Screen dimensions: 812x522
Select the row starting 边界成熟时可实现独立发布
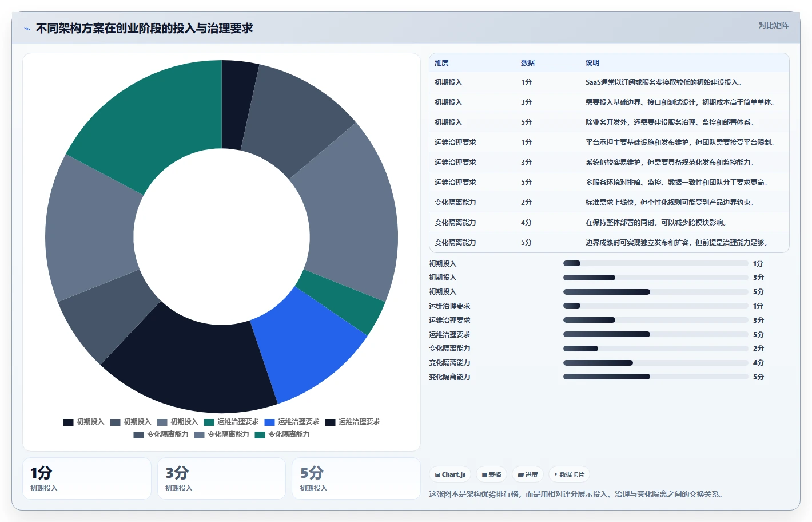click(609, 243)
